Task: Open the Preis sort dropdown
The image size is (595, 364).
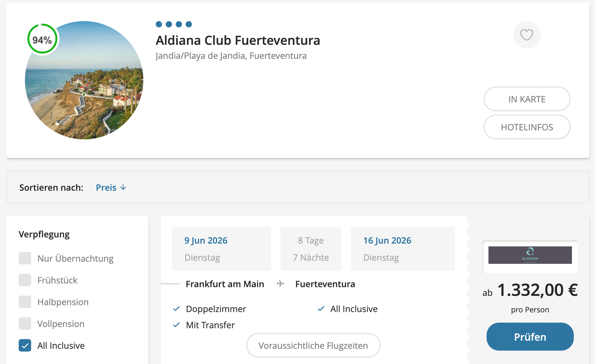Action: coord(106,187)
